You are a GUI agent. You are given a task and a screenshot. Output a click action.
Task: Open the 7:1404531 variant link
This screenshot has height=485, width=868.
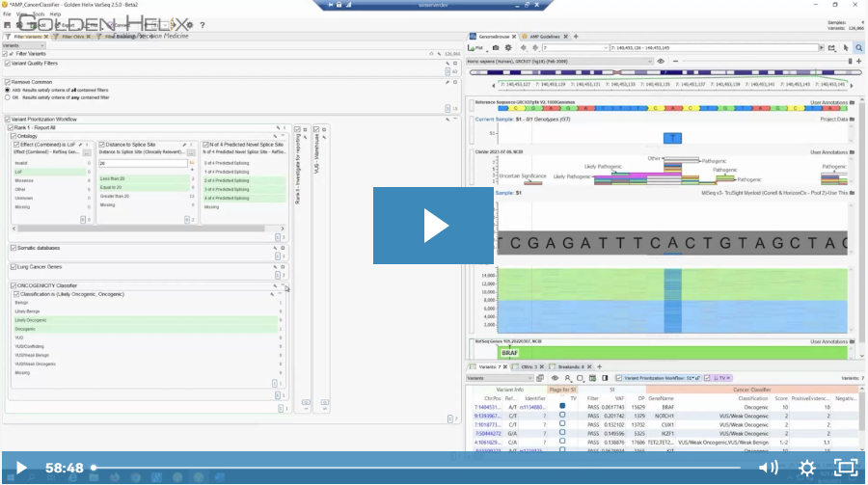coord(488,408)
